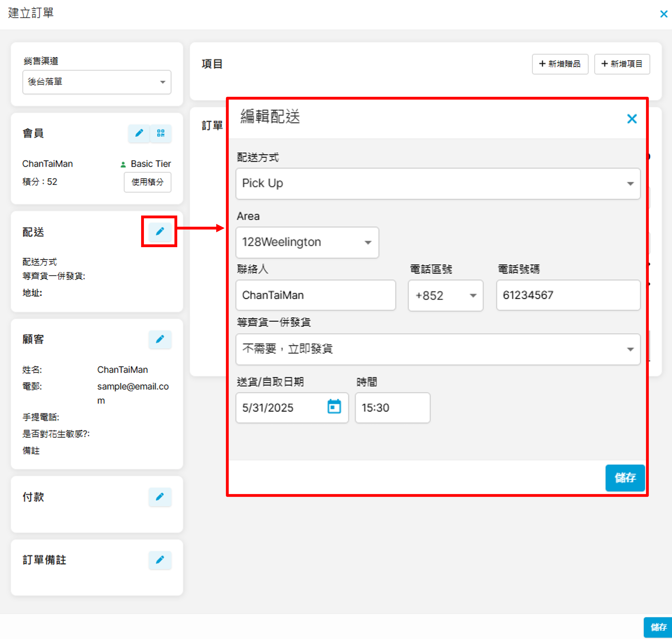Expand the 銷售渠道 dropdown
Screen dimensions: 672x639
(x=97, y=82)
